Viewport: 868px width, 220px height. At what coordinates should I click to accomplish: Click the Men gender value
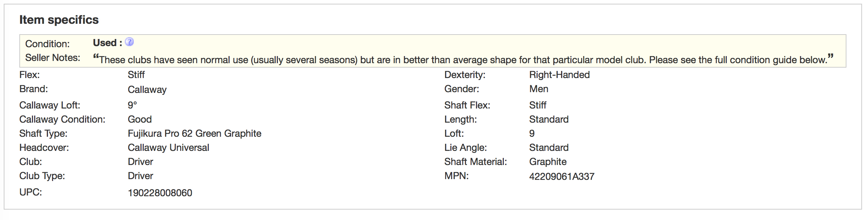pos(539,89)
